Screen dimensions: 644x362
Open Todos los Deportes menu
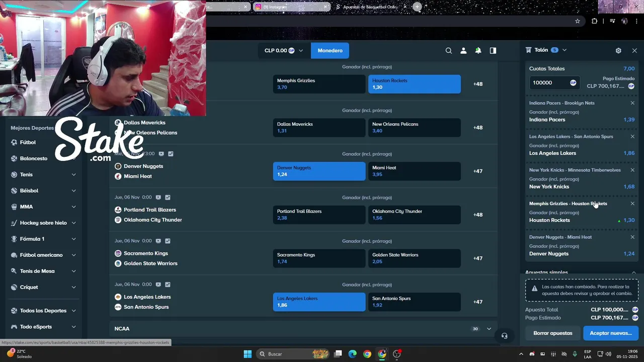[x=43, y=311]
